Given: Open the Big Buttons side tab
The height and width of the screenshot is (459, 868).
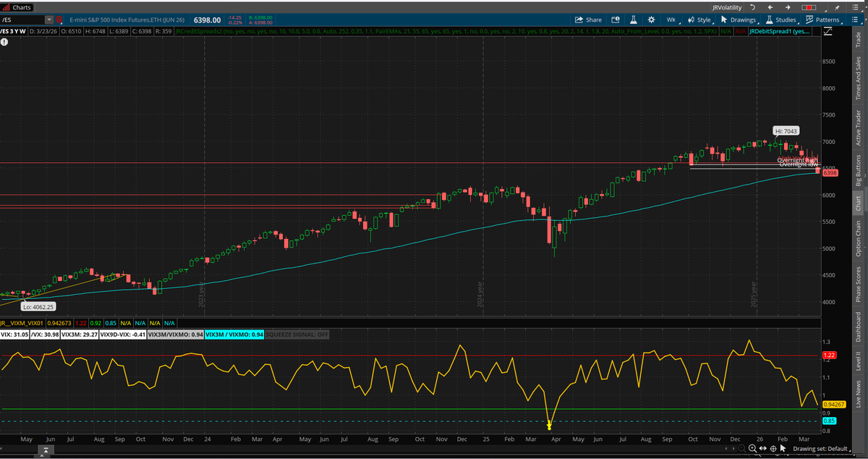Looking at the screenshot, I should pos(859,171).
